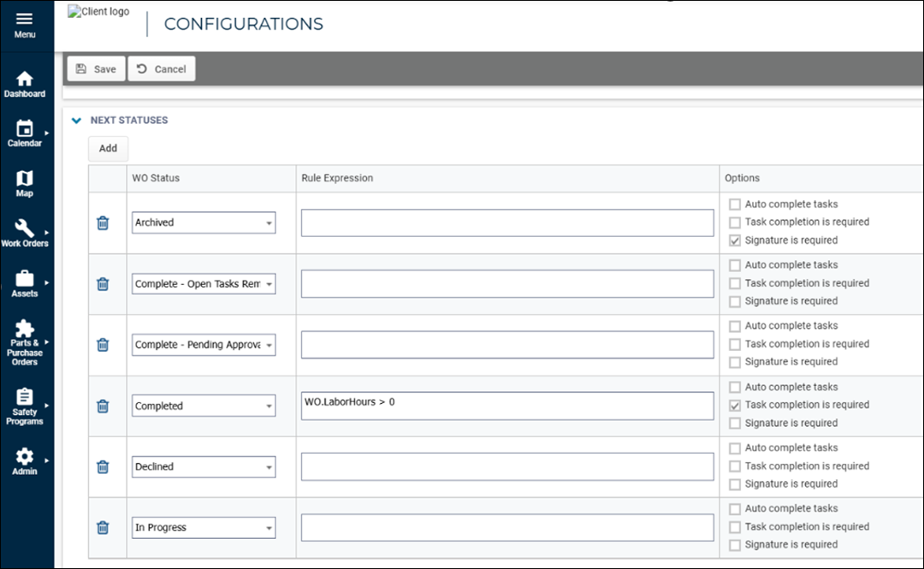Delete the Archived status row
This screenshot has width=924, height=569.
tap(103, 222)
